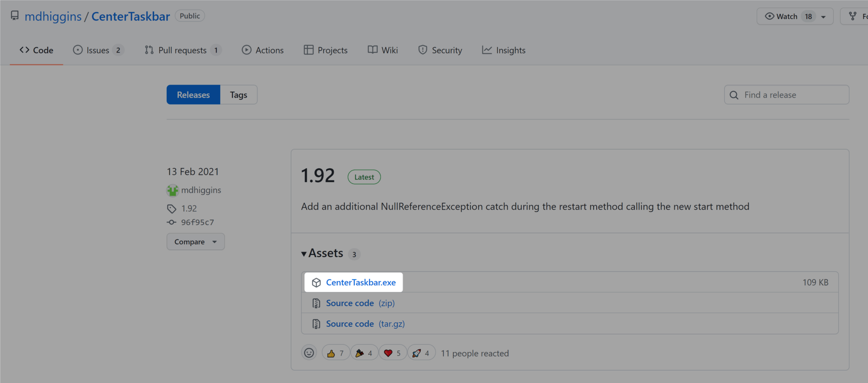Open the mdhiggins avatar image

coord(172,190)
